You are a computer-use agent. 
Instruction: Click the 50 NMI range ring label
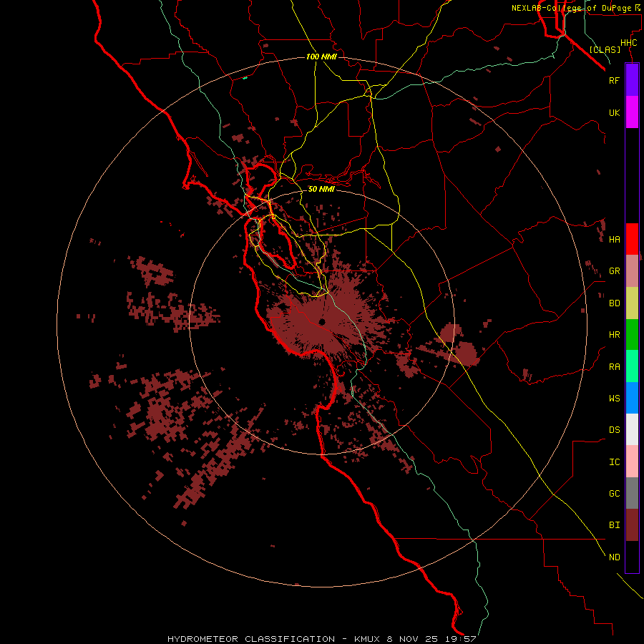(x=321, y=189)
